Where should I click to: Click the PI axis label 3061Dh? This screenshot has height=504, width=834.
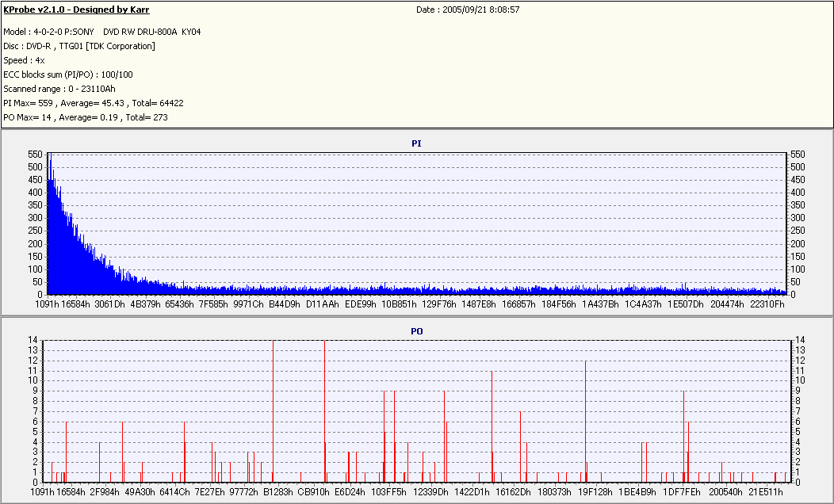[109, 304]
